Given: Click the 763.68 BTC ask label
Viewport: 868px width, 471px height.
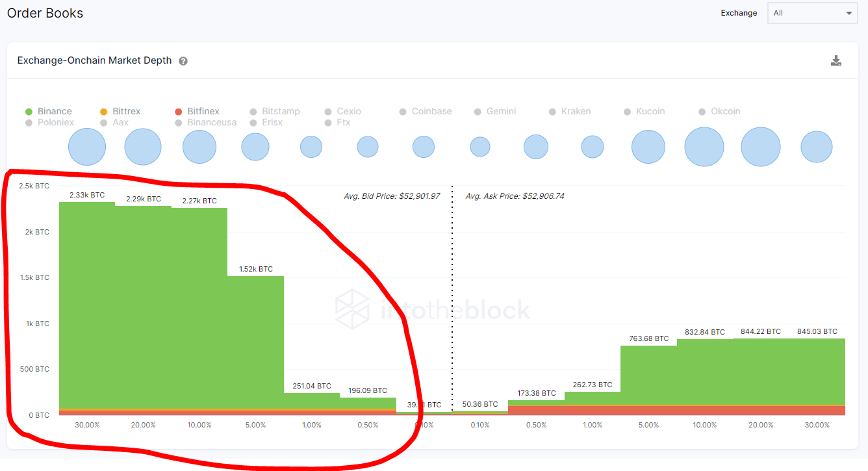Looking at the screenshot, I should (x=648, y=338).
